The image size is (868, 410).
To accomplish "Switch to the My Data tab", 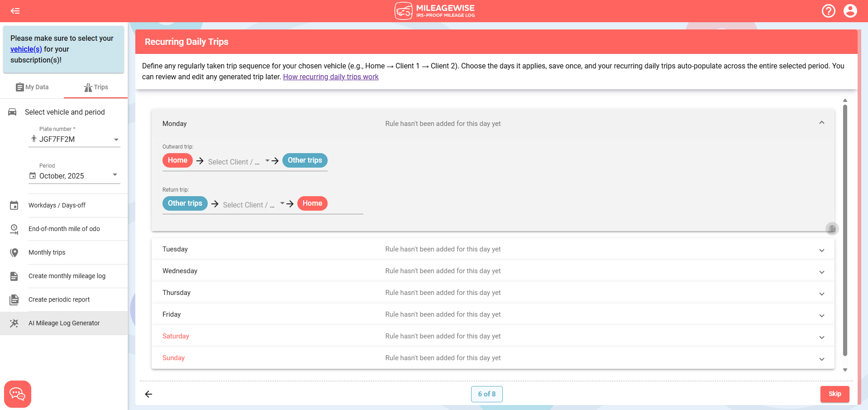I will coord(32,87).
